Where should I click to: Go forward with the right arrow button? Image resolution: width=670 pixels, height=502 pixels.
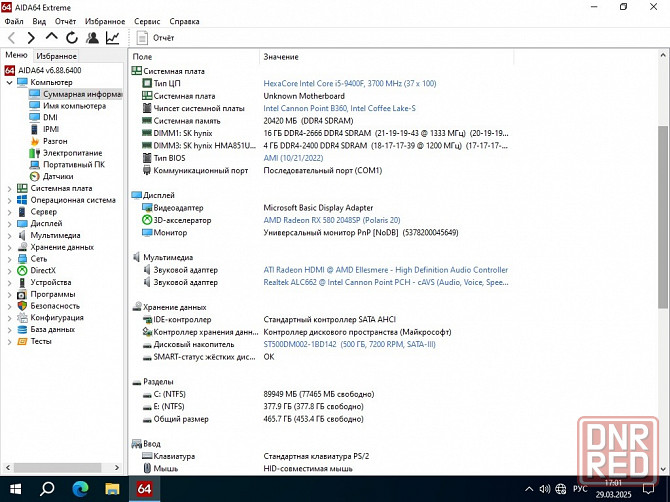(31, 38)
